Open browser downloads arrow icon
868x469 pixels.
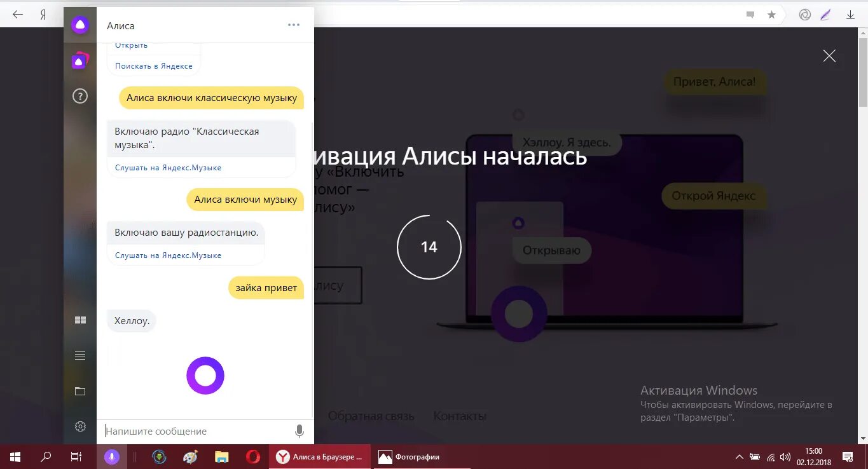tap(851, 15)
